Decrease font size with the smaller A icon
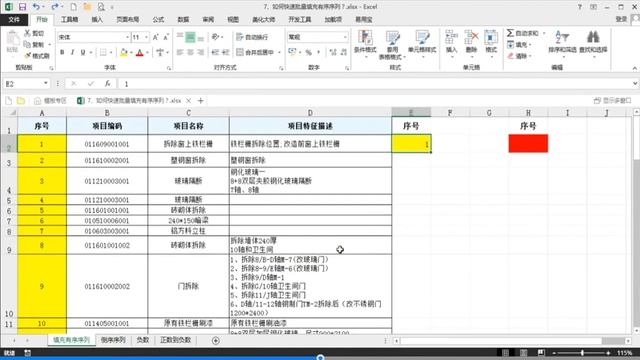The height and width of the screenshot is (360, 640). [166, 37]
